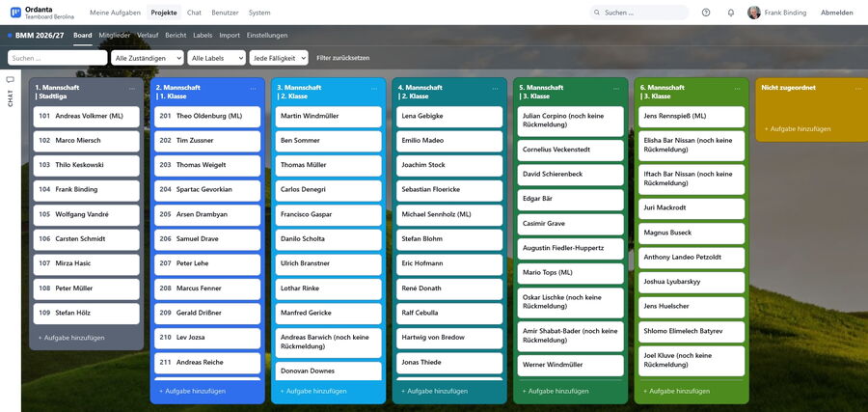Switch to the Mitglieder tab

point(115,35)
